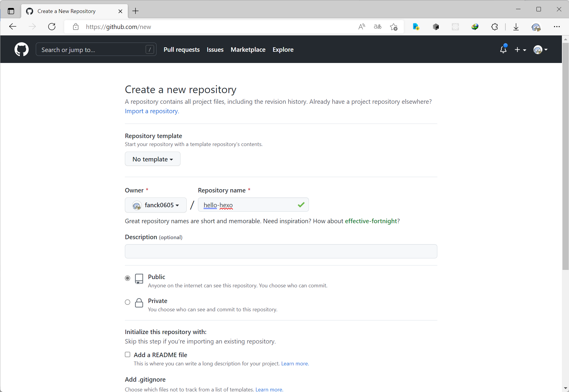The image size is (569, 392).
Task: Open the translate page icon
Action: tap(378, 27)
